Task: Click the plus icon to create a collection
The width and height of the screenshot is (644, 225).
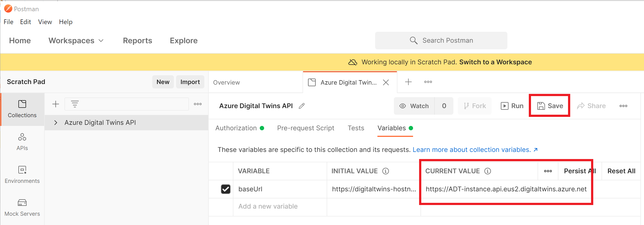Action: pos(56,104)
